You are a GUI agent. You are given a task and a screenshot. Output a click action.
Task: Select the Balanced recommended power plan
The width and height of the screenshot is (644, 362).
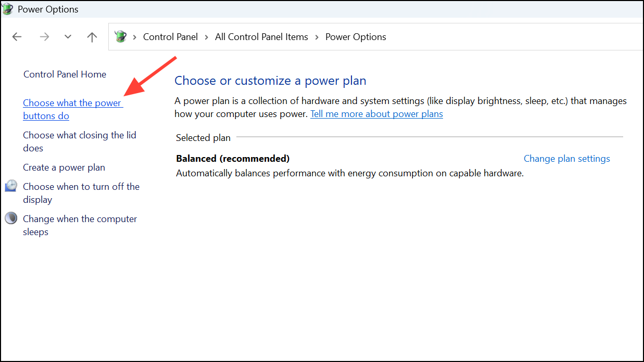233,158
